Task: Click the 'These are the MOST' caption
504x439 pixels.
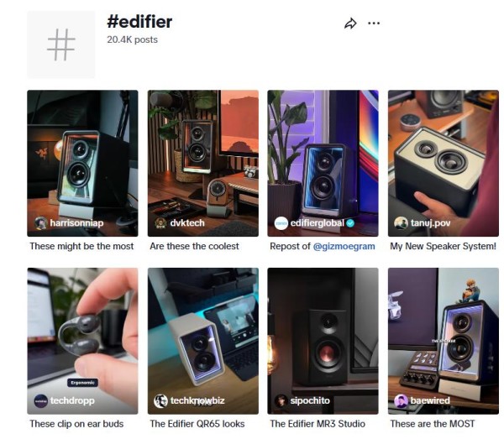Action: click(x=433, y=424)
